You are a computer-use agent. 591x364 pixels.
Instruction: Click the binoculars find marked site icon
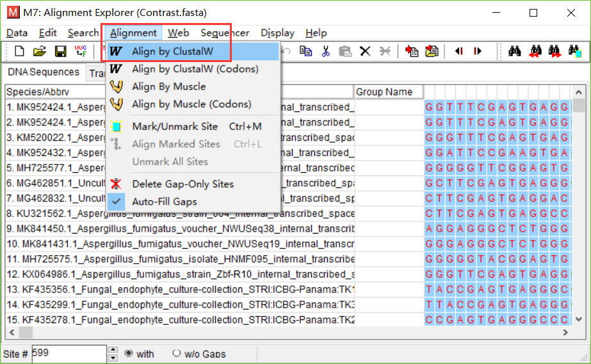tap(575, 51)
